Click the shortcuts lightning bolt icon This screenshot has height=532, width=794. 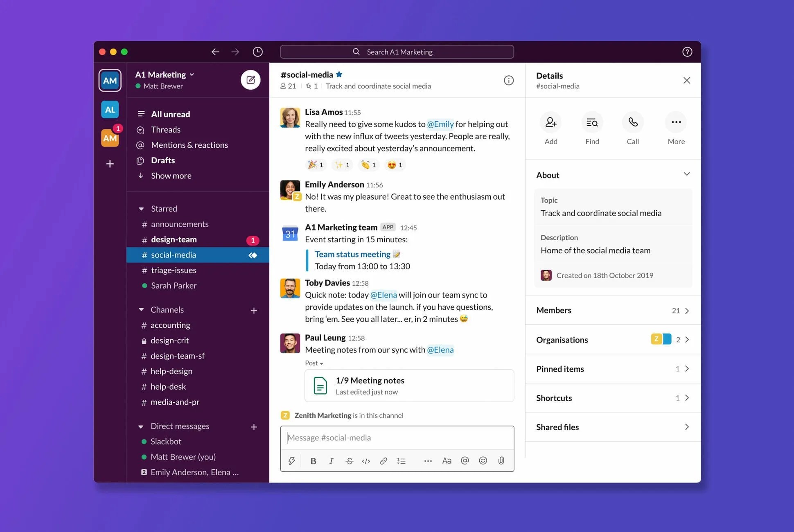pyautogui.click(x=291, y=461)
